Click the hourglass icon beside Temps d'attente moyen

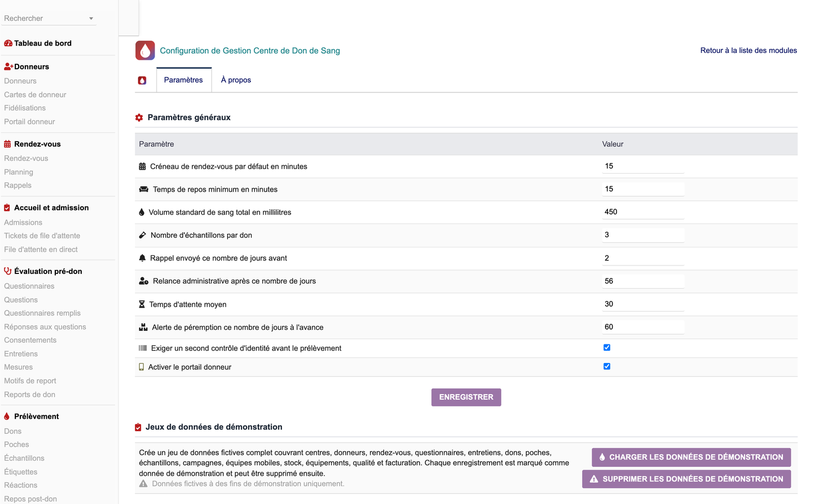142,304
